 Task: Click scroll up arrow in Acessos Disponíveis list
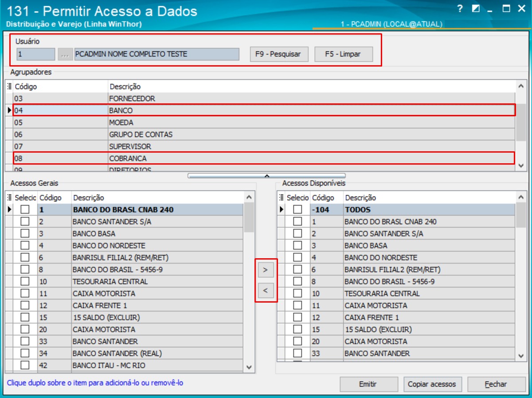[520, 197]
